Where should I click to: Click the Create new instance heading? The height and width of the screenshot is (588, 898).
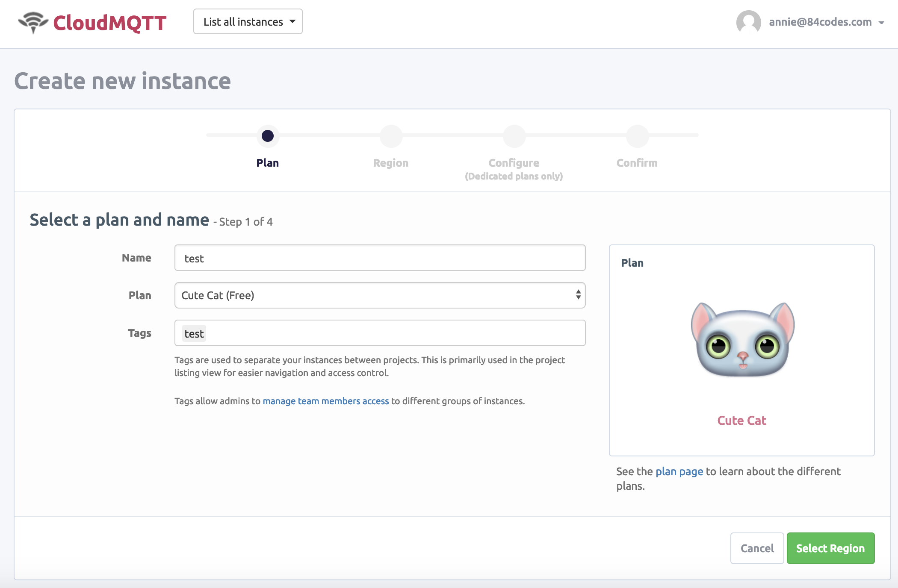(122, 81)
